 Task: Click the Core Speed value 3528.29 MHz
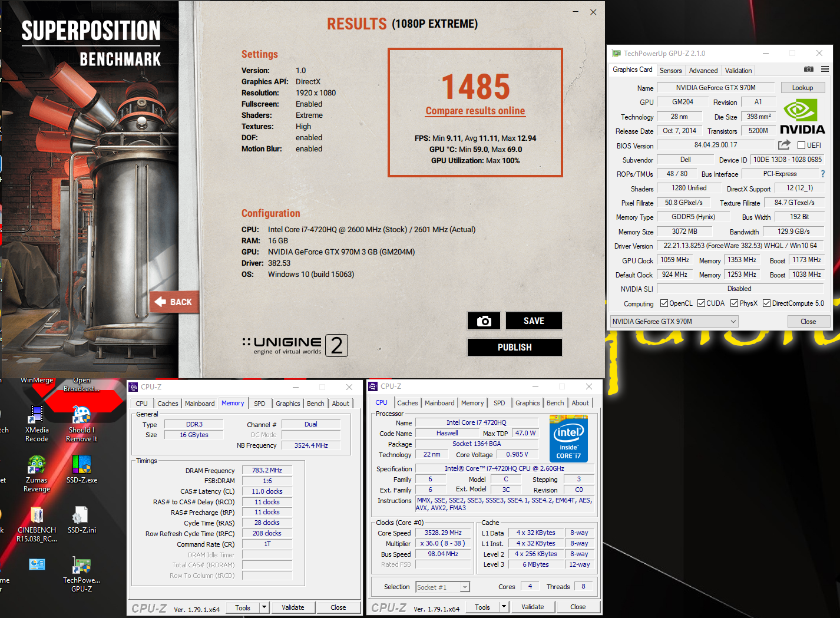point(443,533)
